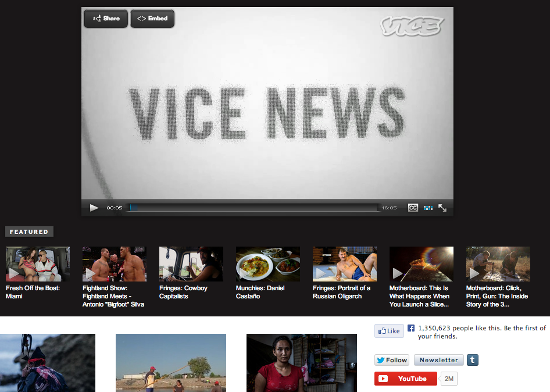The image size is (550, 392).
Task: Open the Tumblr icon button
Action: point(473,360)
